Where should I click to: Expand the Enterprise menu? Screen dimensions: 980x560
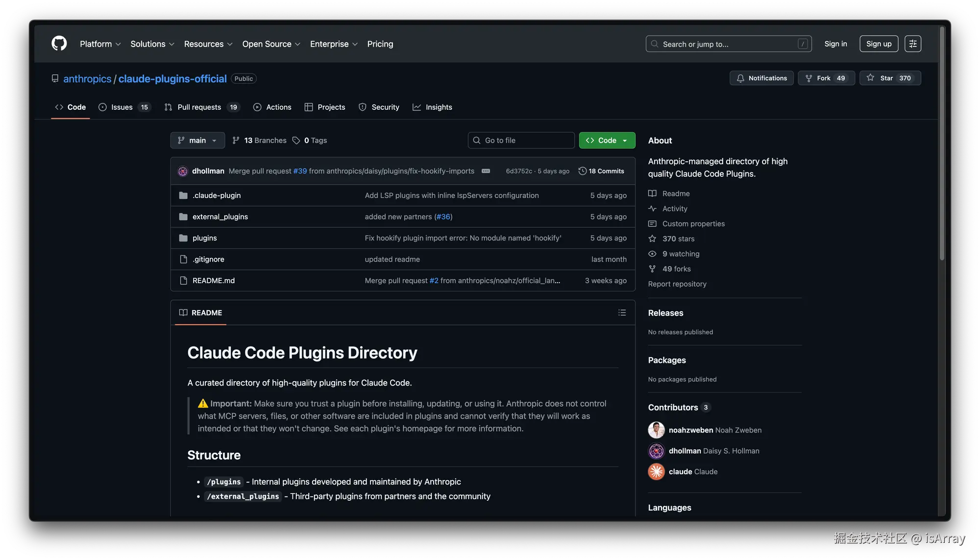click(334, 44)
